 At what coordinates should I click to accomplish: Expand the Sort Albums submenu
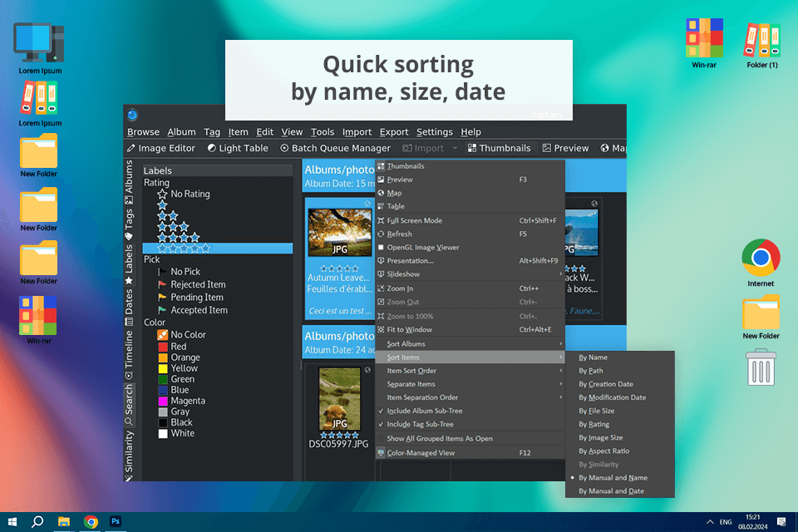point(470,343)
